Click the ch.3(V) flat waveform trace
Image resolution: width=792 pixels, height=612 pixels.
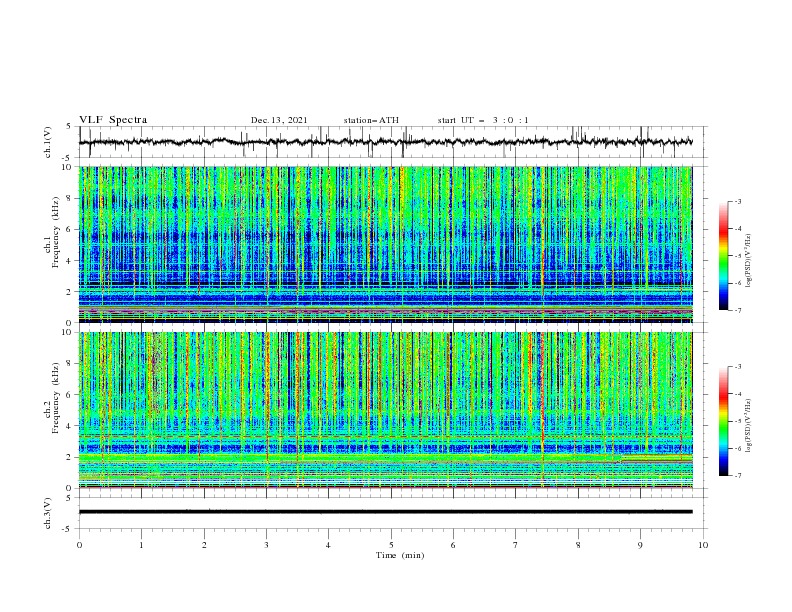point(386,512)
